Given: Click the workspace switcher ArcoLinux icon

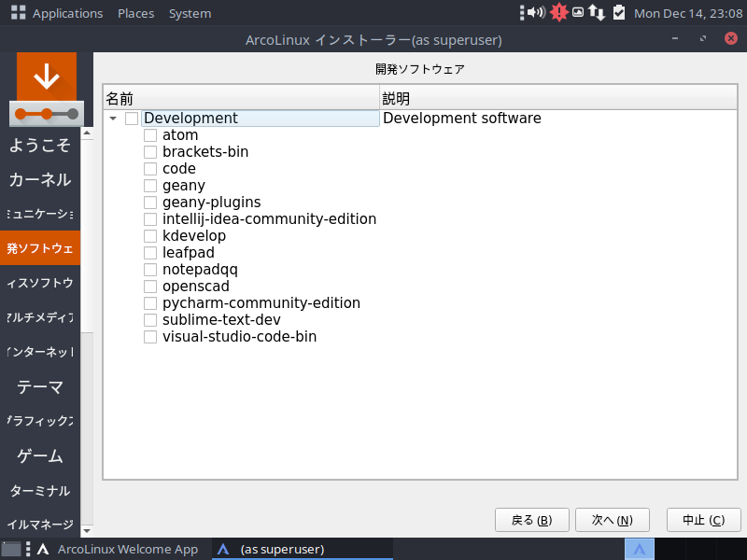Looking at the screenshot, I should 639,549.
